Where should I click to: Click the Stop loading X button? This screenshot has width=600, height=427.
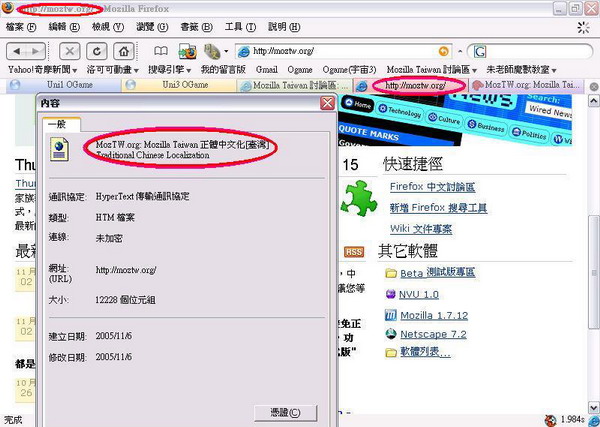click(70, 51)
